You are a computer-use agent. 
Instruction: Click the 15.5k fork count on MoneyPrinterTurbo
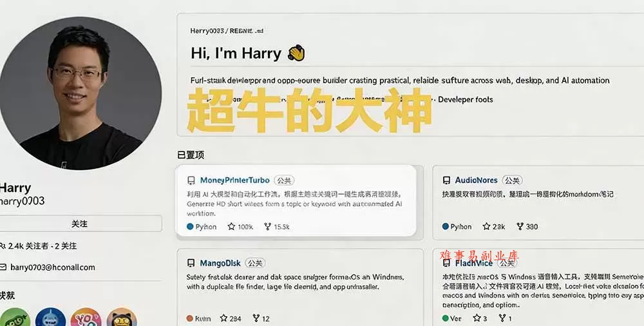[x=282, y=227]
